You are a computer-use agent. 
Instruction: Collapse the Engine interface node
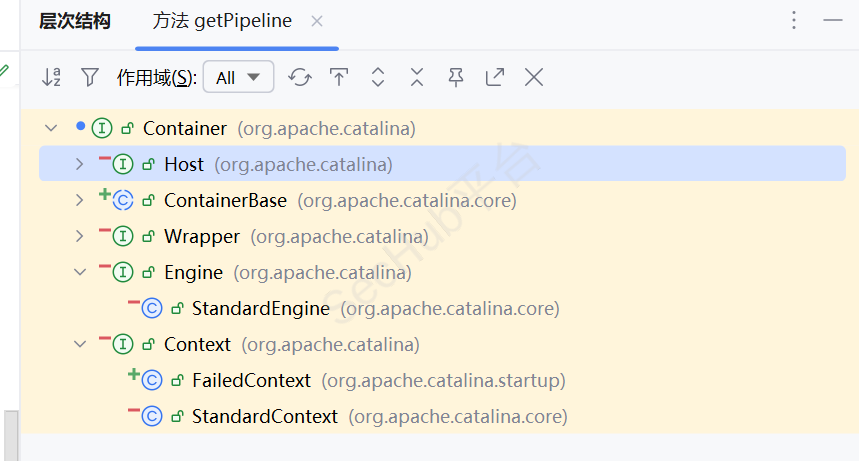tap(80, 272)
